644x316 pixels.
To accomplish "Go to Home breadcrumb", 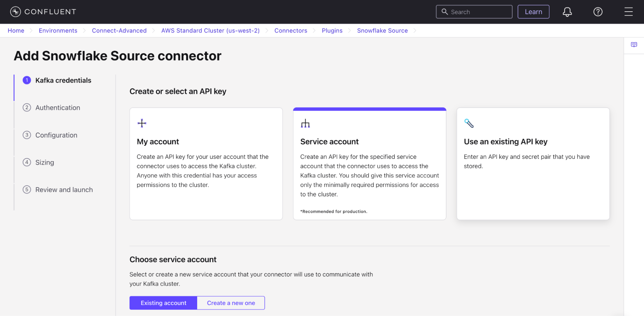I will coord(16,31).
